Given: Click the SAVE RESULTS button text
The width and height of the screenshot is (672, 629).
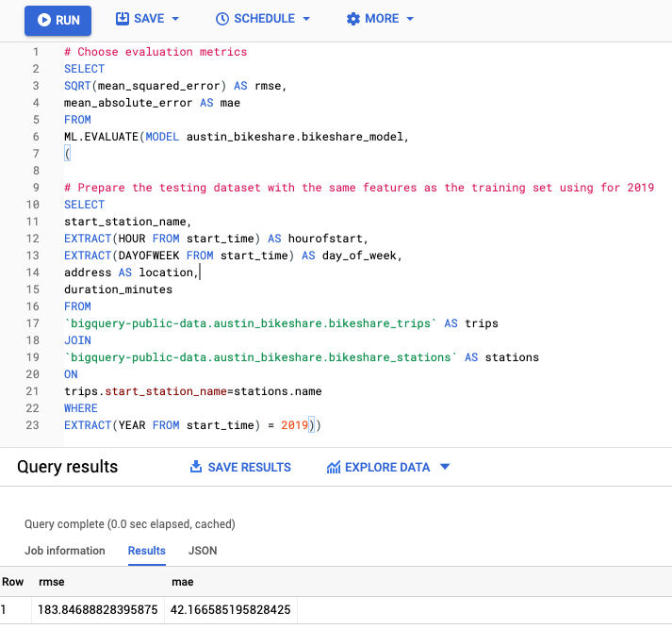Looking at the screenshot, I should point(249,467).
